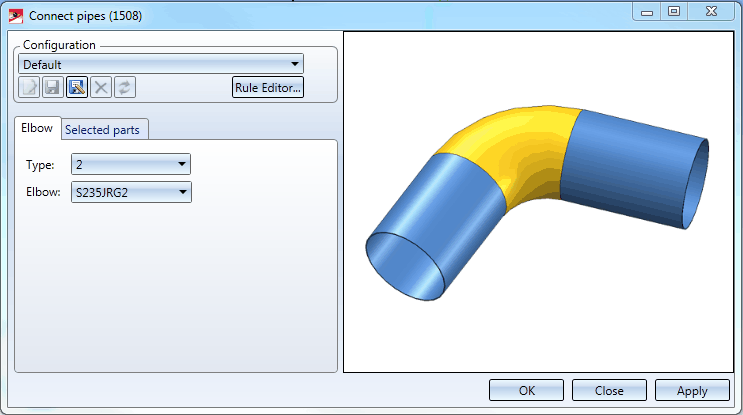
Task: Click the Apply button
Action: pyautogui.click(x=692, y=390)
